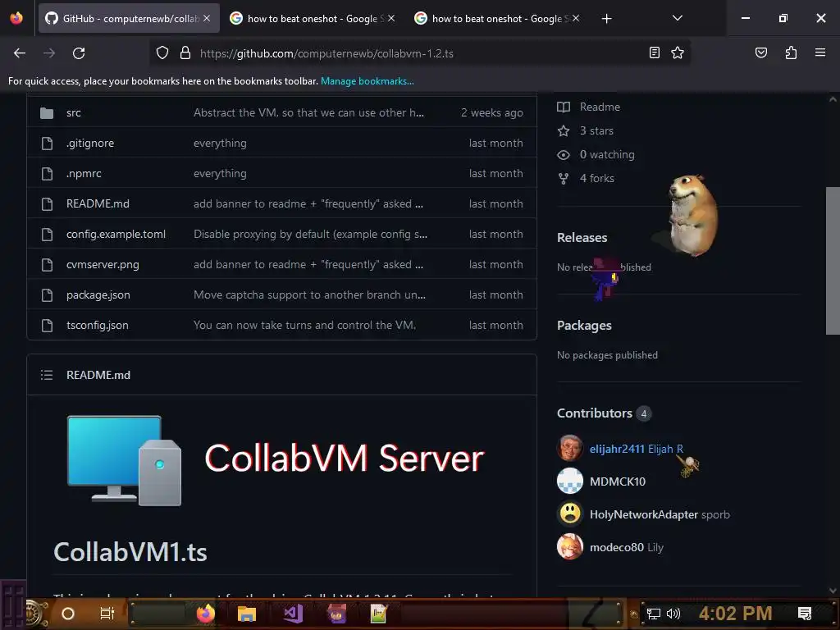Open the Pocket save icon
Image resolution: width=840 pixels, height=630 pixels.
760,52
